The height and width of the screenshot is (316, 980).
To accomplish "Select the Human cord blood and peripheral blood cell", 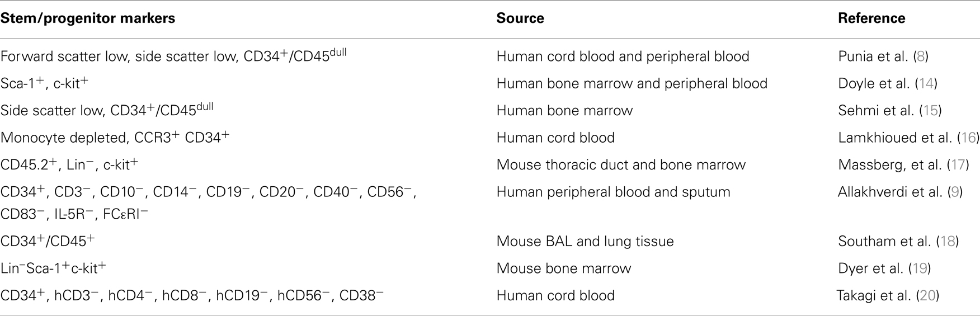I will point(623,56).
